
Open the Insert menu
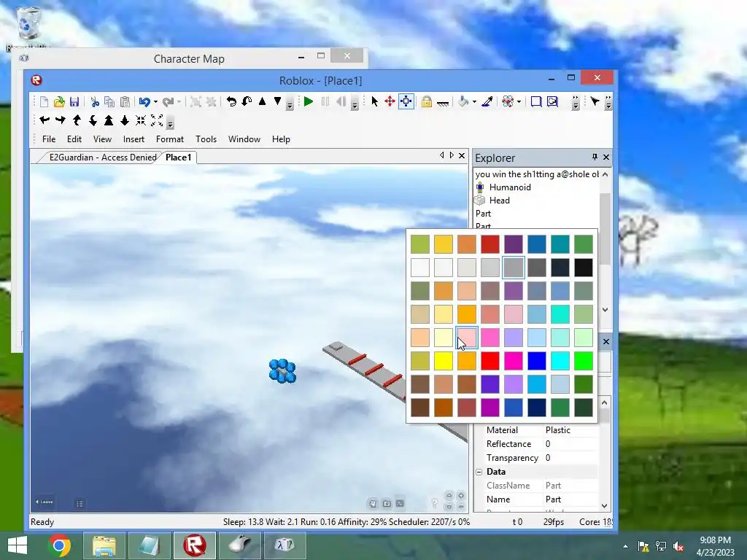click(x=133, y=139)
